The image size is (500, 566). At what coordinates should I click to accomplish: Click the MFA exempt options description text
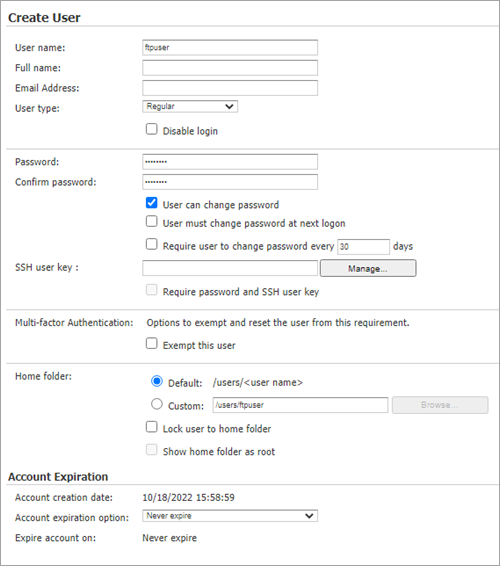point(278,322)
